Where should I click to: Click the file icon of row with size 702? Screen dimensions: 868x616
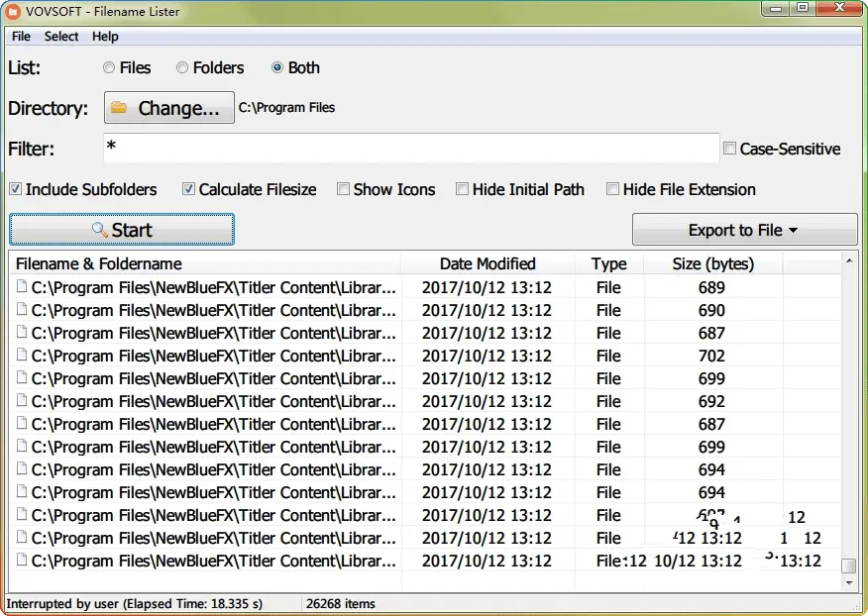[x=22, y=355]
